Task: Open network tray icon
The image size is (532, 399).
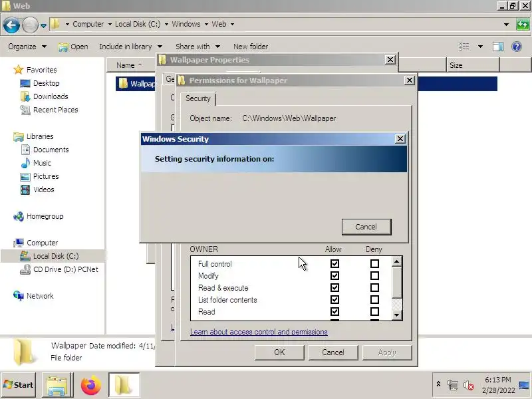Action: coord(453,385)
